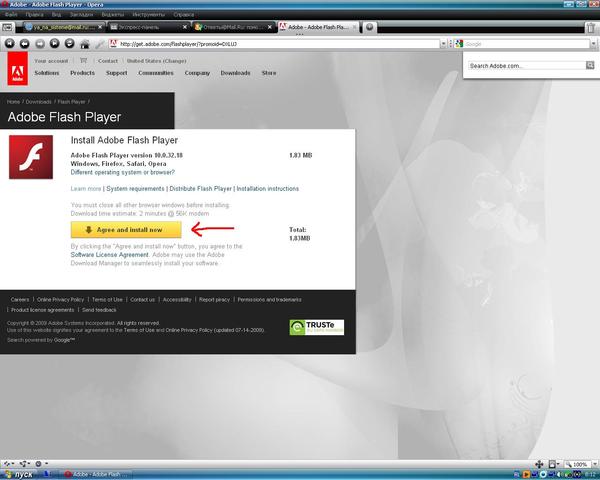The image size is (600, 480).
Task: Toggle the panels button left of tabs
Action: click(7, 28)
